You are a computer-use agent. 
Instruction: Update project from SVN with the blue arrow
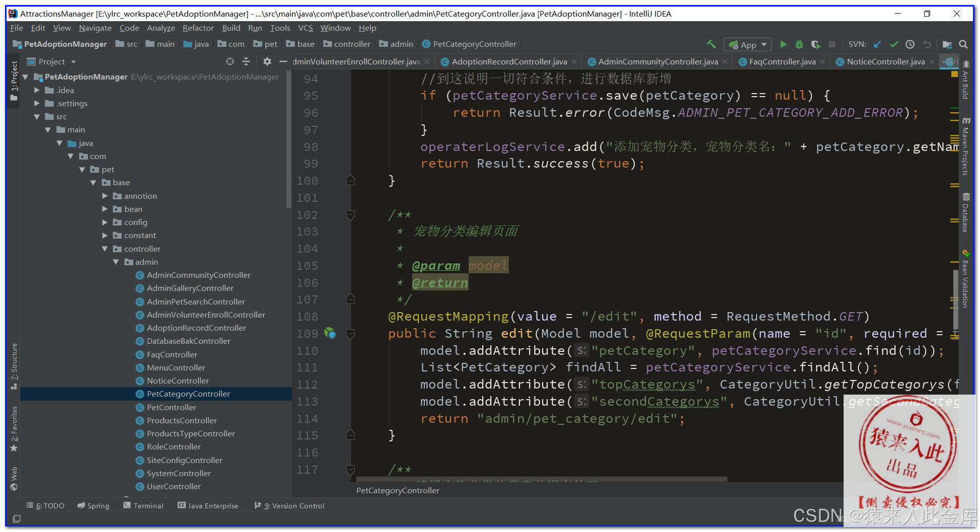tap(877, 44)
